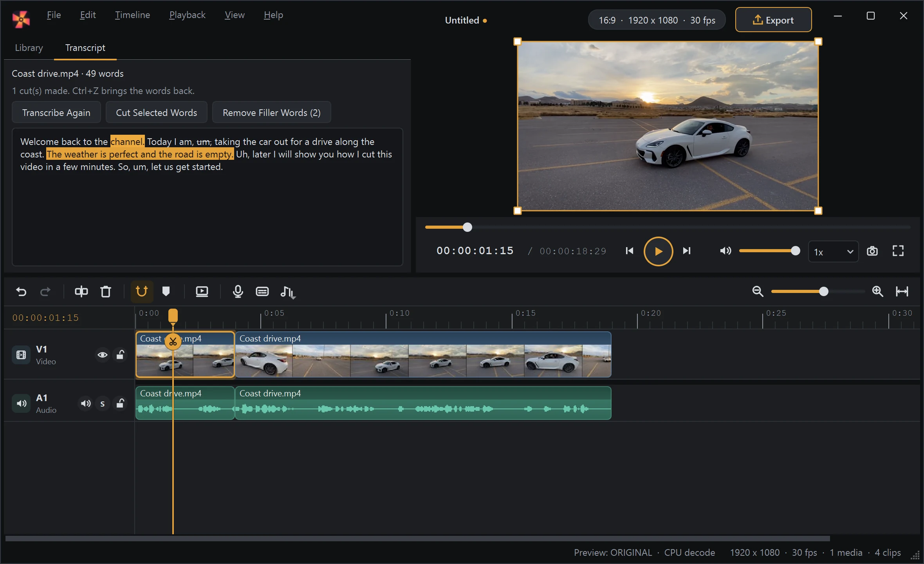This screenshot has width=924, height=564.
Task: Enter fullscreen preview
Action: coord(898,251)
